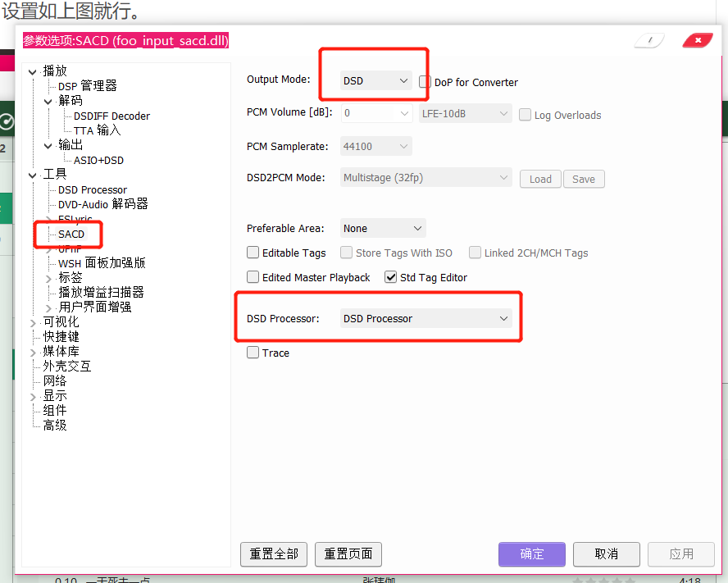Open the Preferable Area dropdown
The image size is (728, 583).
point(382,228)
